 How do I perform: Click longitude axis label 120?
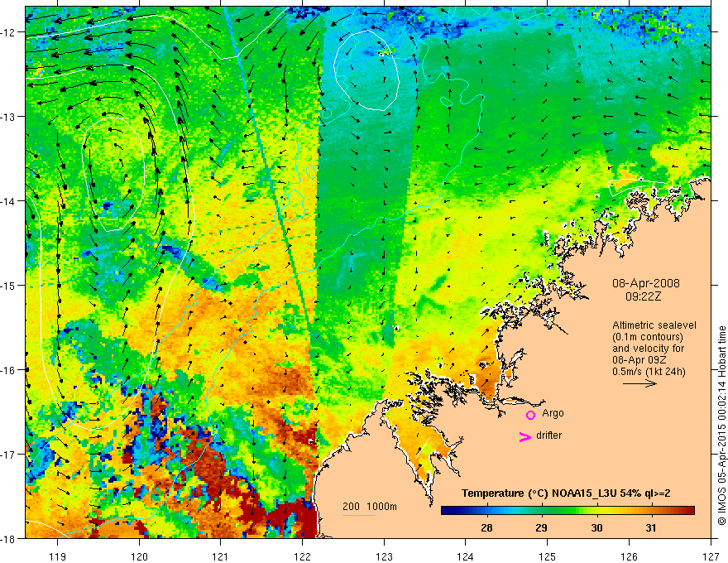[139, 556]
